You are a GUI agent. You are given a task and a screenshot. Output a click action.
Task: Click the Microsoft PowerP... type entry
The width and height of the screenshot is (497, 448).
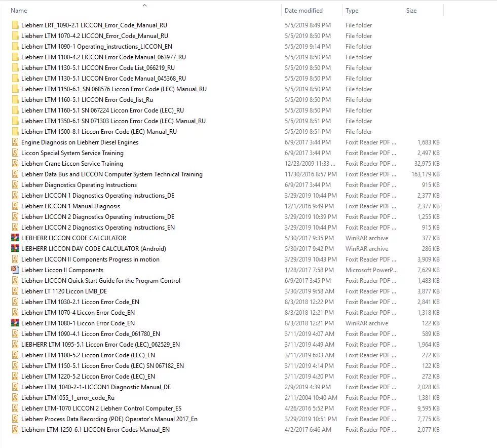tap(371, 270)
